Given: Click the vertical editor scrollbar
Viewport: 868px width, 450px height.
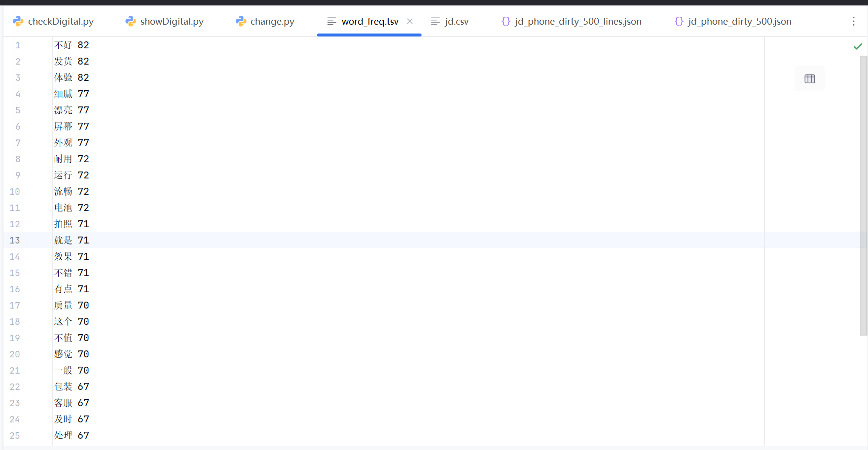Looking at the screenshot, I should point(864,195).
